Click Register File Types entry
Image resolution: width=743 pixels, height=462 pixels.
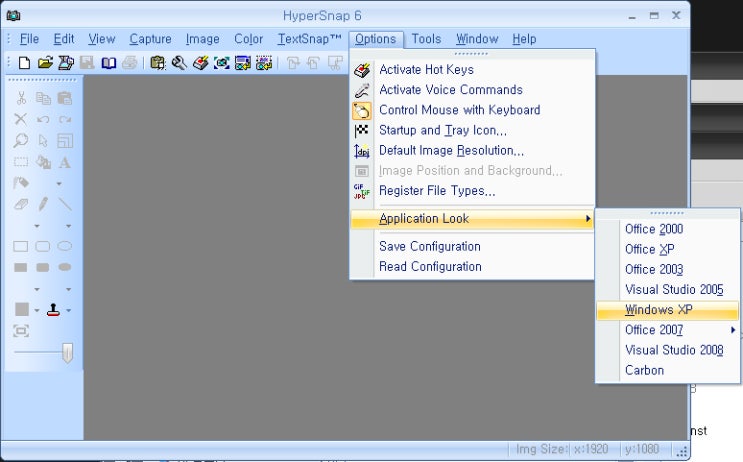[x=436, y=190]
